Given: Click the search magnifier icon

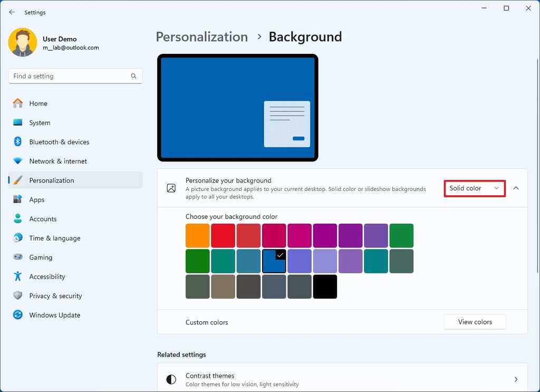Looking at the screenshot, I should click(134, 76).
